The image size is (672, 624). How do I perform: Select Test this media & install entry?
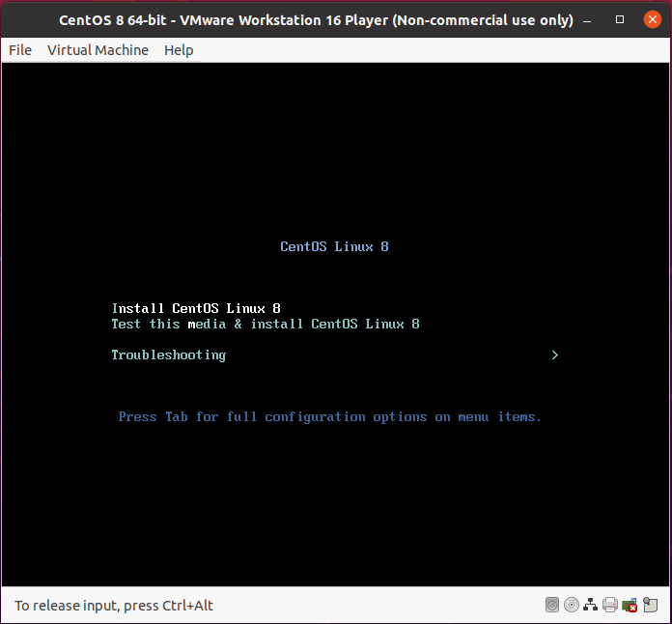coord(266,325)
